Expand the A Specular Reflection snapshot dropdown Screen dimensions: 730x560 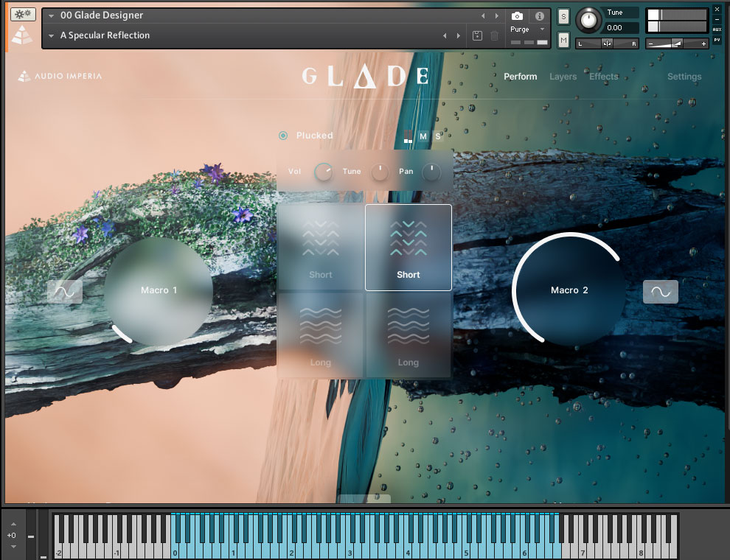tap(52, 35)
